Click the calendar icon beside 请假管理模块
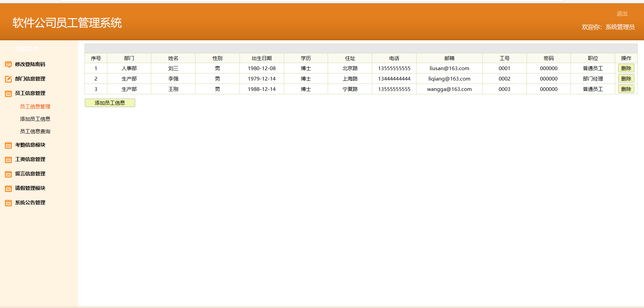Screen dimensions: 644x308 tap(8, 188)
